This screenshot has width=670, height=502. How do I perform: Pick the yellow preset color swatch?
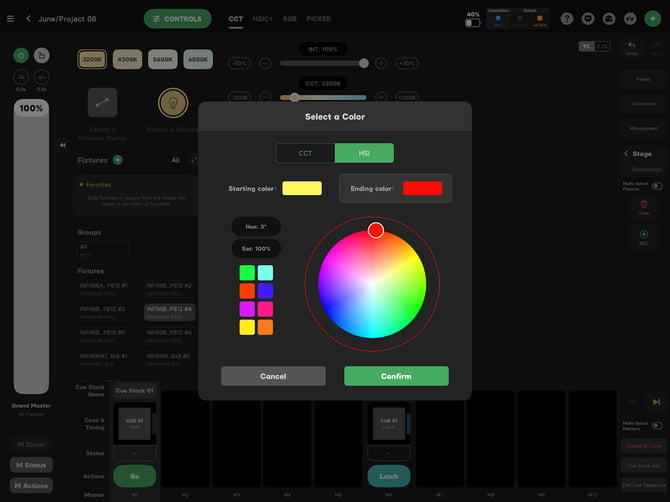point(247,328)
